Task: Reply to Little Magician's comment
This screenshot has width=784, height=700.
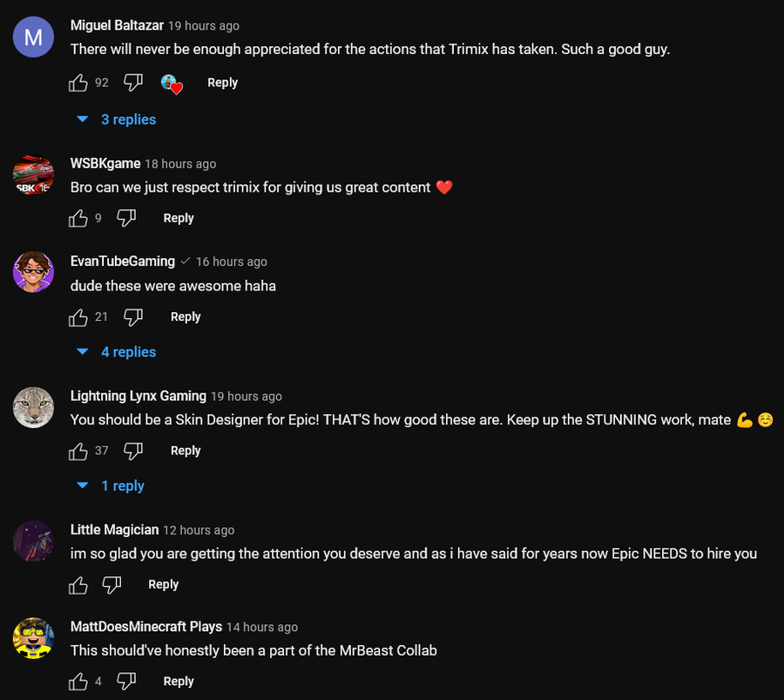Action: (163, 585)
